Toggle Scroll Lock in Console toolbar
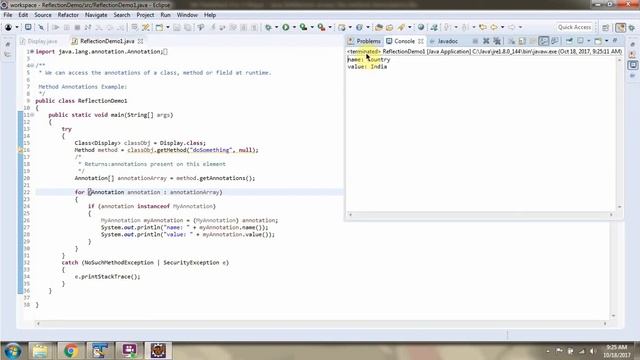Screen dimensions: 640x360 click(x=522, y=41)
